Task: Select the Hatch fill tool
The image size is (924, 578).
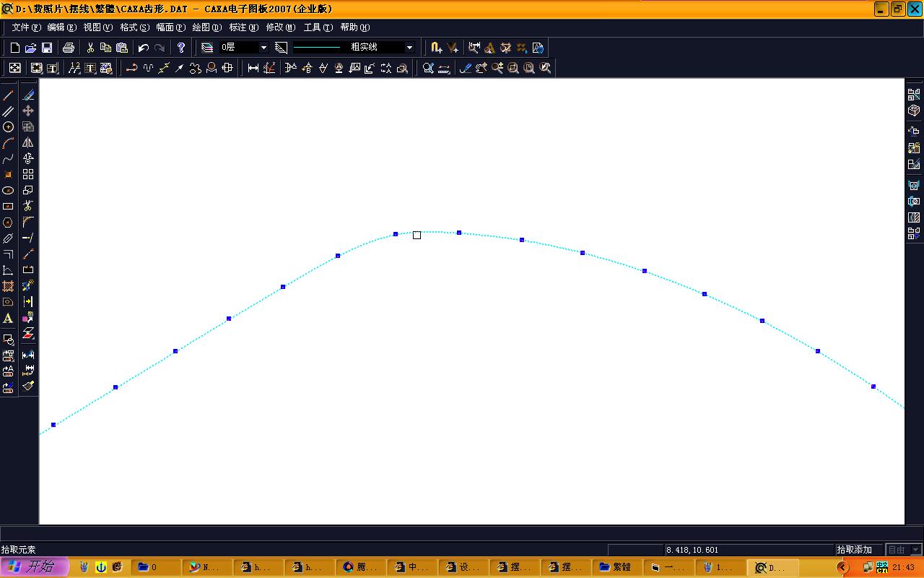Action: pos(9,286)
